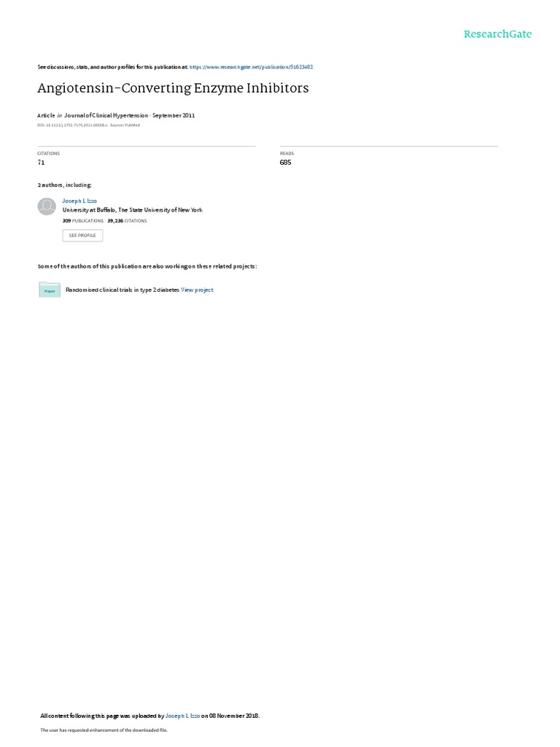
Task: Open the researchgate.net publication URL link
Action: point(251,67)
